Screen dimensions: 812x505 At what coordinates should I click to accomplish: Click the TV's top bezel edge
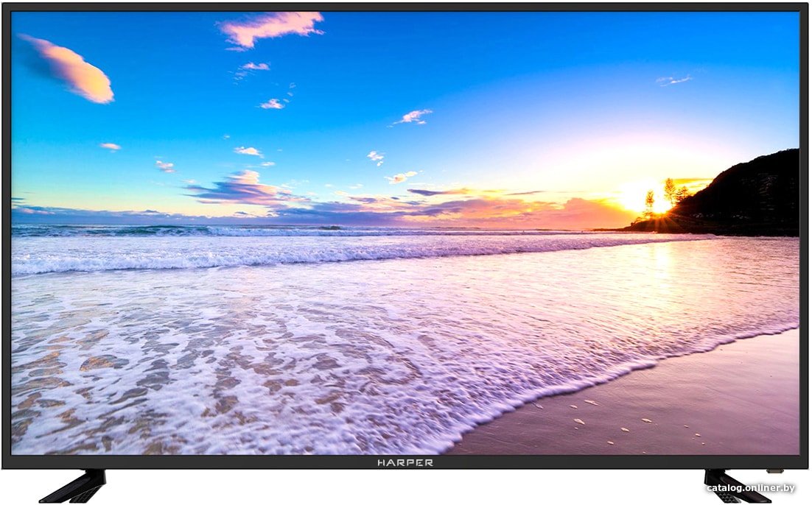click(x=405, y=7)
